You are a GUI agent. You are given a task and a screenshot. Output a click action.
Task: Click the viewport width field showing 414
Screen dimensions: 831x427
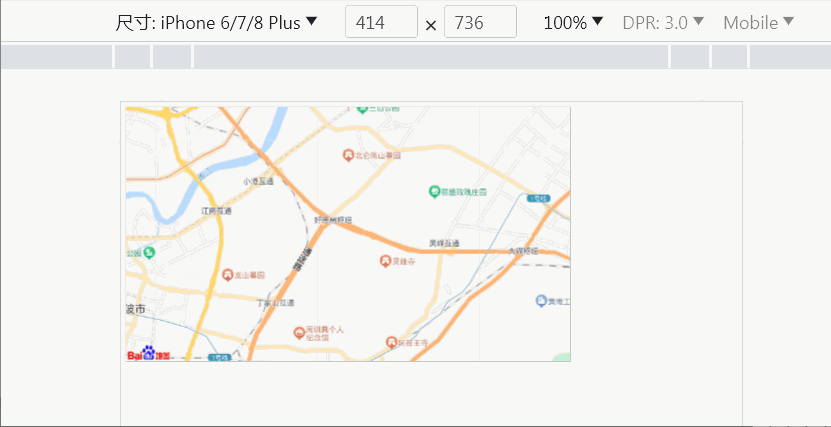click(x=381, y=22)
